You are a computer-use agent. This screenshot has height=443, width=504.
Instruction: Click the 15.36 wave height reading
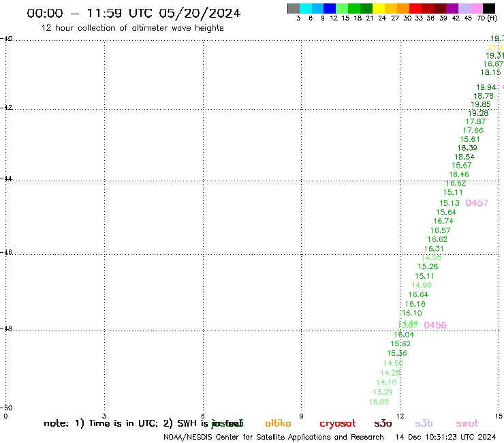[396, 353]
